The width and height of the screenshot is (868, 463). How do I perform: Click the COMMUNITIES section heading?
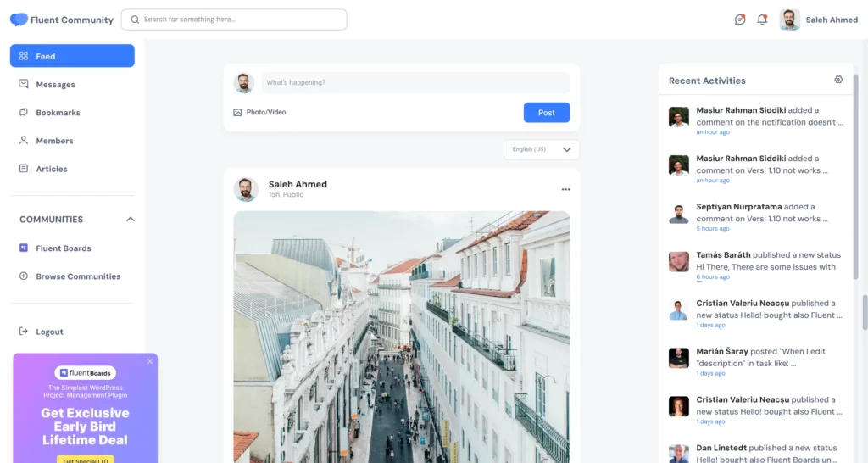pyautogui.click(x=51, y=220)
